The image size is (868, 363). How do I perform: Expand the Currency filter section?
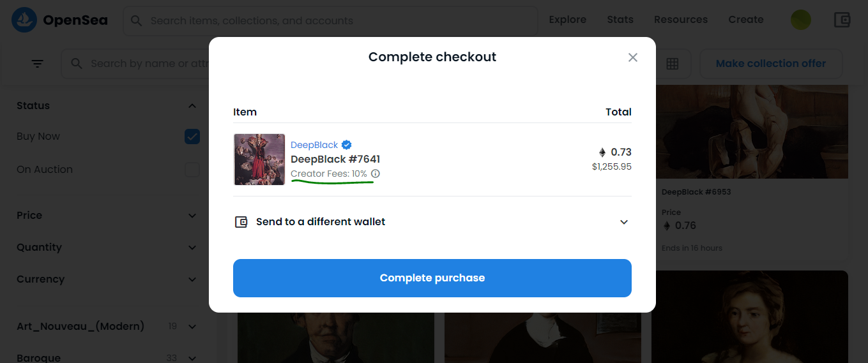[x=192, y=279]
